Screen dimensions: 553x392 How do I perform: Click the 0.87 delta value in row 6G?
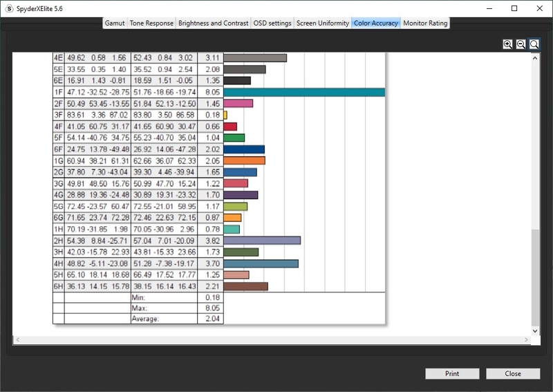(x=212, y=218)
